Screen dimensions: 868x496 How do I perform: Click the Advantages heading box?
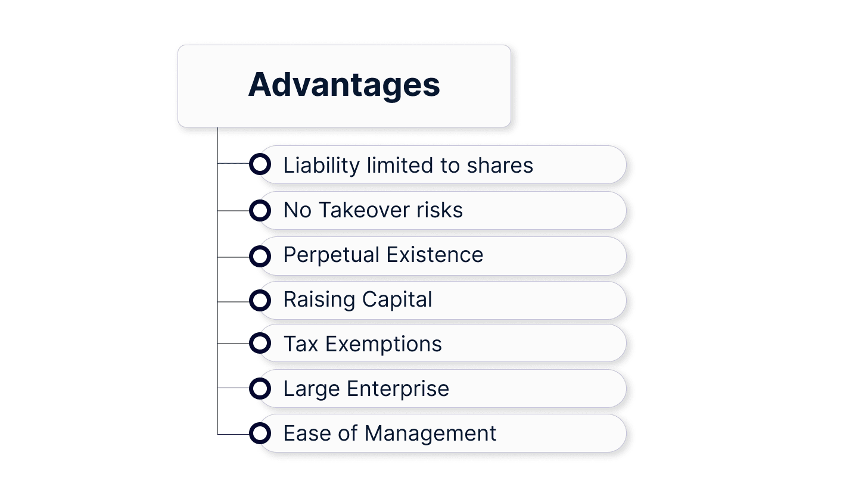pyautogui.click(x=344, y=86)
